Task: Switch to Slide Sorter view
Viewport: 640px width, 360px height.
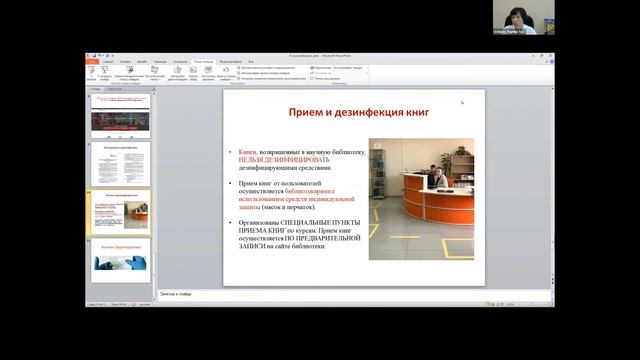Action: (493, 304)
